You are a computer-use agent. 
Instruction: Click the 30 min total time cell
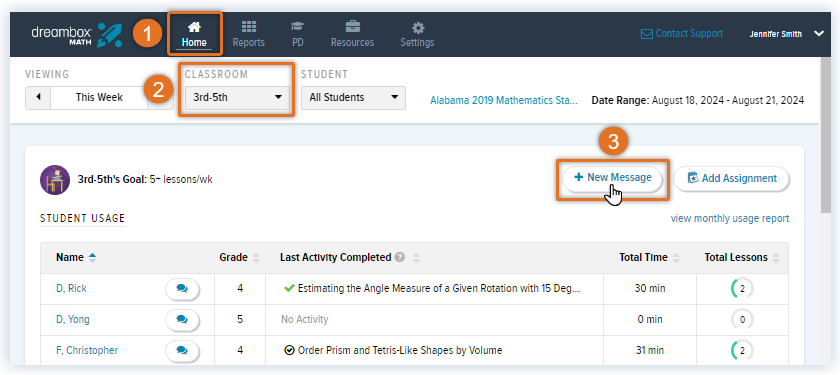tap(650, 288)
